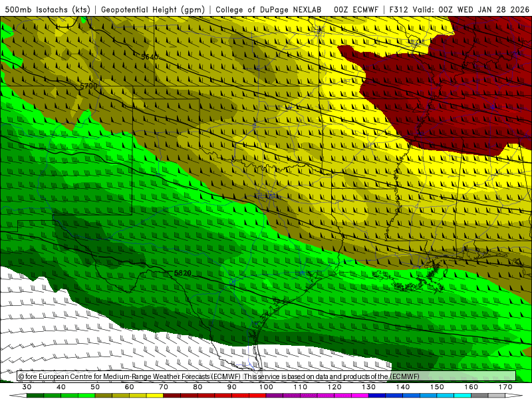Image resolution: width=532 pixels, height=399 pixels.
Task: Click the ECMWF copyright notice banner
Action: tap(267, 376)
